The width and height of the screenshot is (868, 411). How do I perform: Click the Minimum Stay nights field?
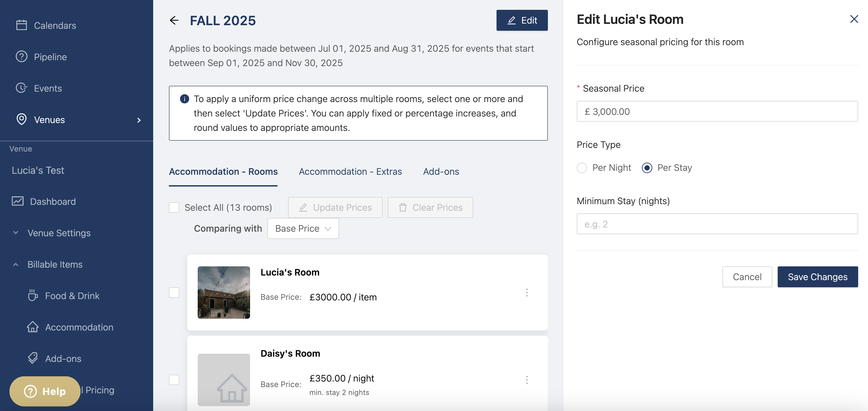point(717,224)
